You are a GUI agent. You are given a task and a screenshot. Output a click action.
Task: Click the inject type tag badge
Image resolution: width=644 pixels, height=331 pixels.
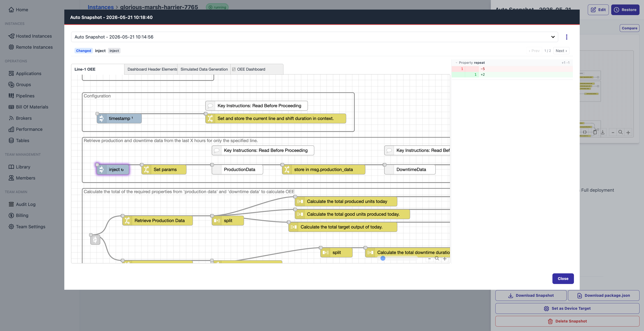point(114,51)
